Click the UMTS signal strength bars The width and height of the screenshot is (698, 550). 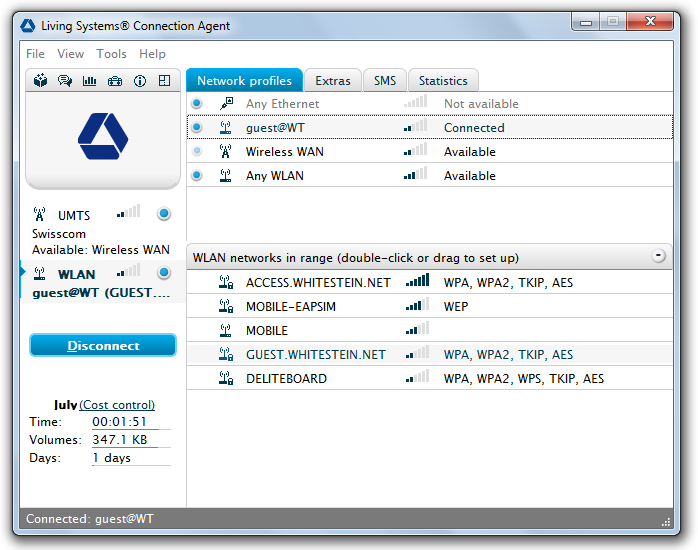[x=129, y=211]
